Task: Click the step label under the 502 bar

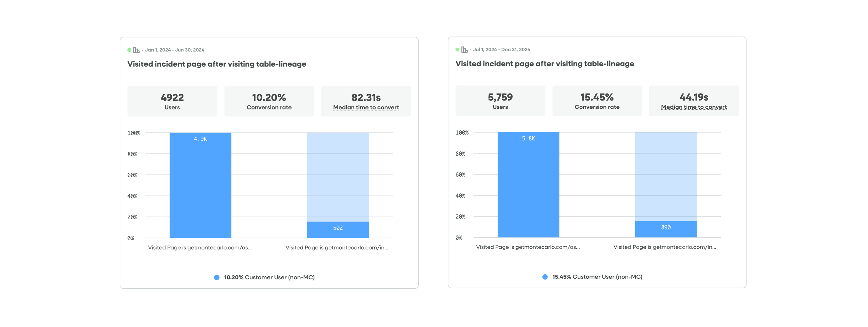Action: [x=337, y=248]
